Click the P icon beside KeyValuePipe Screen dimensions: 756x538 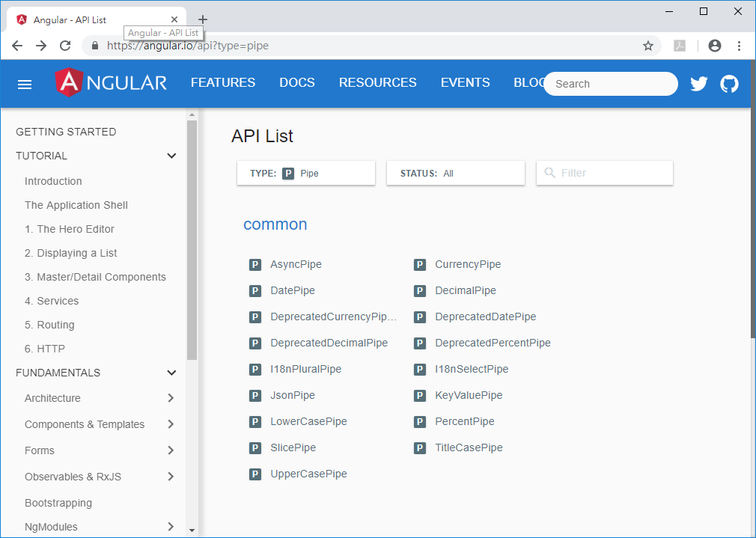point(420,395)
